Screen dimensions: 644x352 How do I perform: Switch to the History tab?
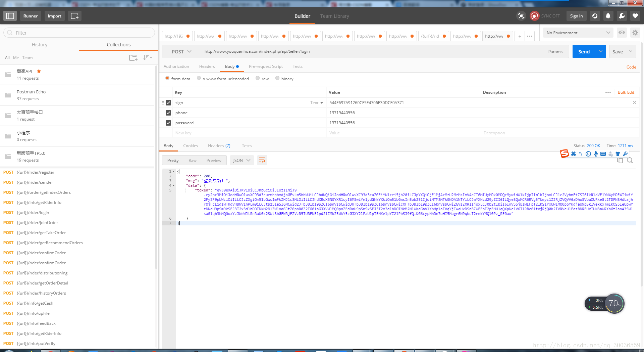pos(40,45)
